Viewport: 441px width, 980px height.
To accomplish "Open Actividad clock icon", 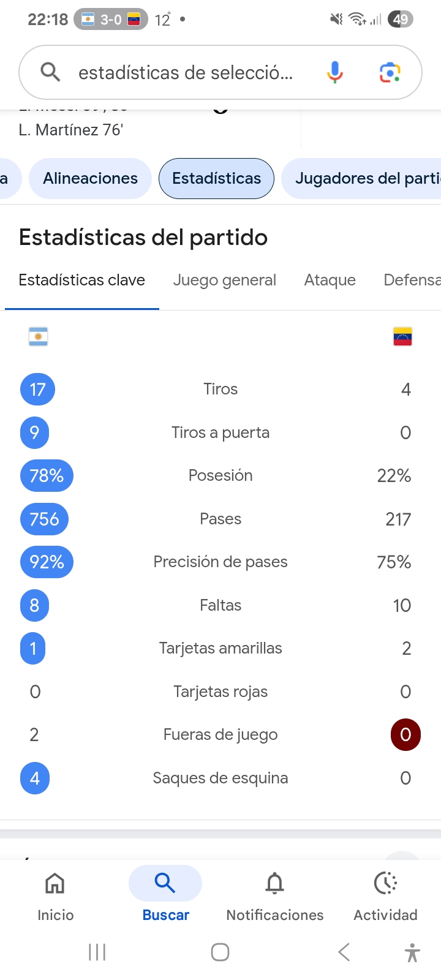I will [x=385, y=883].
